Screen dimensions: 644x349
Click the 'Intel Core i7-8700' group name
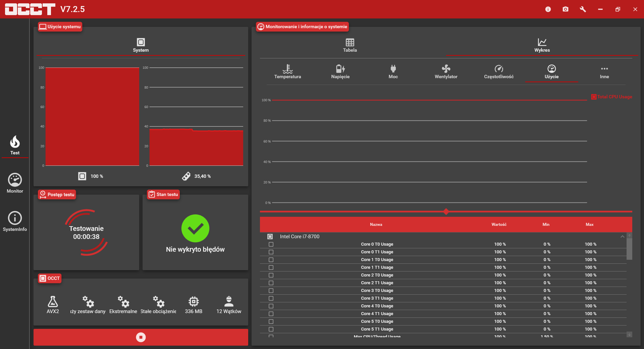click(300, 237)
